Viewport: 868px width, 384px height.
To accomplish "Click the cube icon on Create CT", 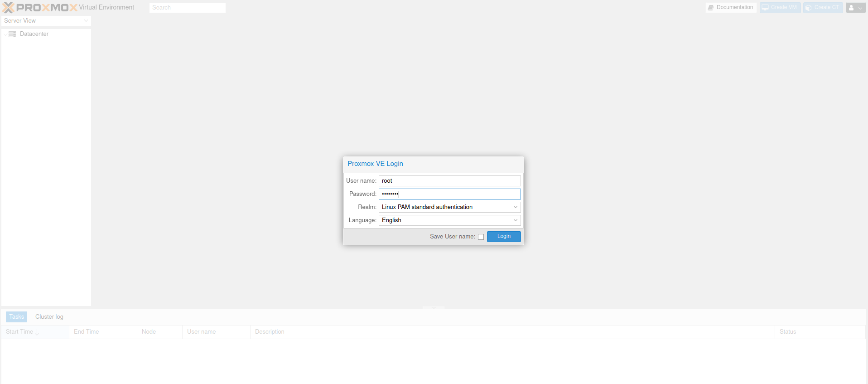I will click(x=808, y=8).
